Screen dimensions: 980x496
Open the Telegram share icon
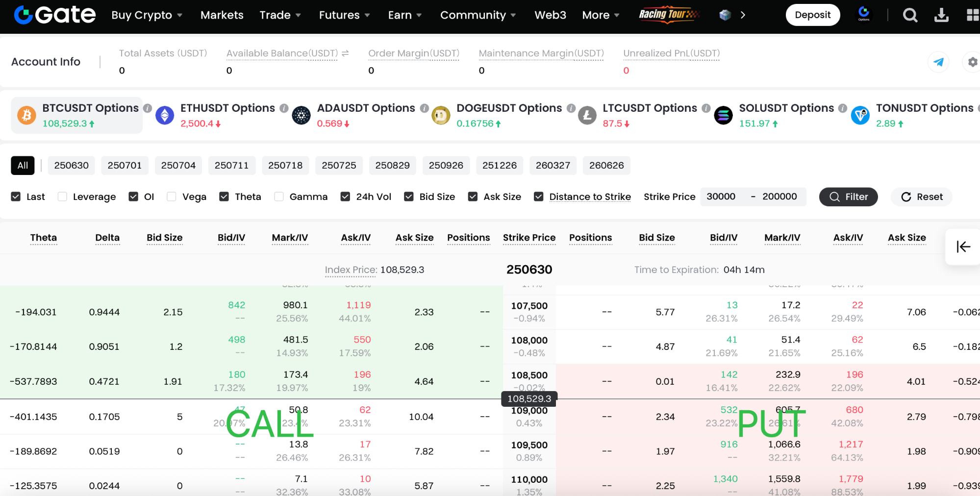(x=938, y=62)
